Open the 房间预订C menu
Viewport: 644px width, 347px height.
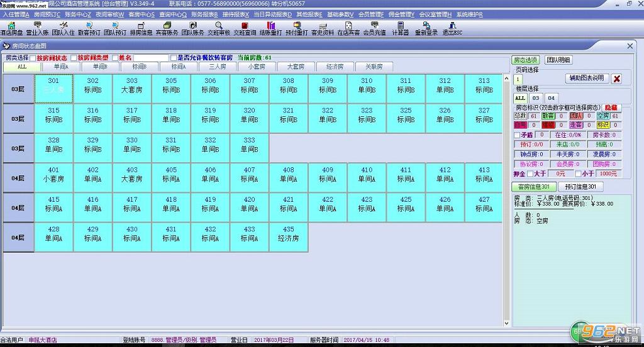[x=47, y=14]
